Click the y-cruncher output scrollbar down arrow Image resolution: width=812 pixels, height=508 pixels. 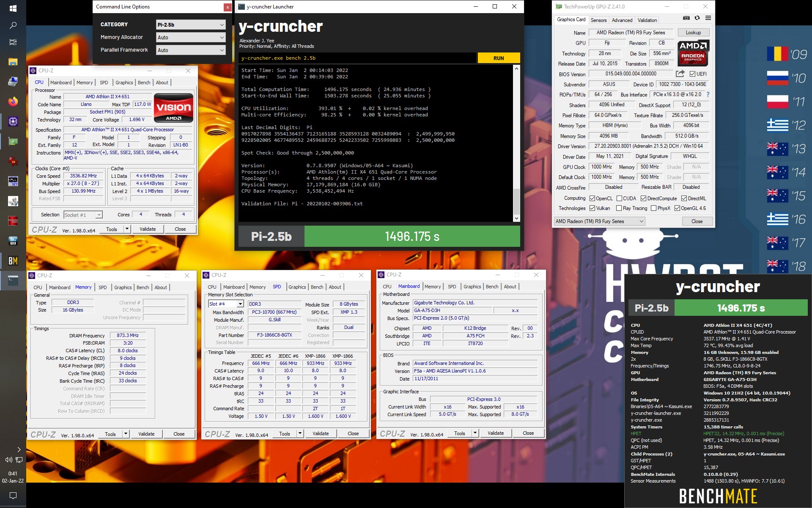(x=516, y=218)
